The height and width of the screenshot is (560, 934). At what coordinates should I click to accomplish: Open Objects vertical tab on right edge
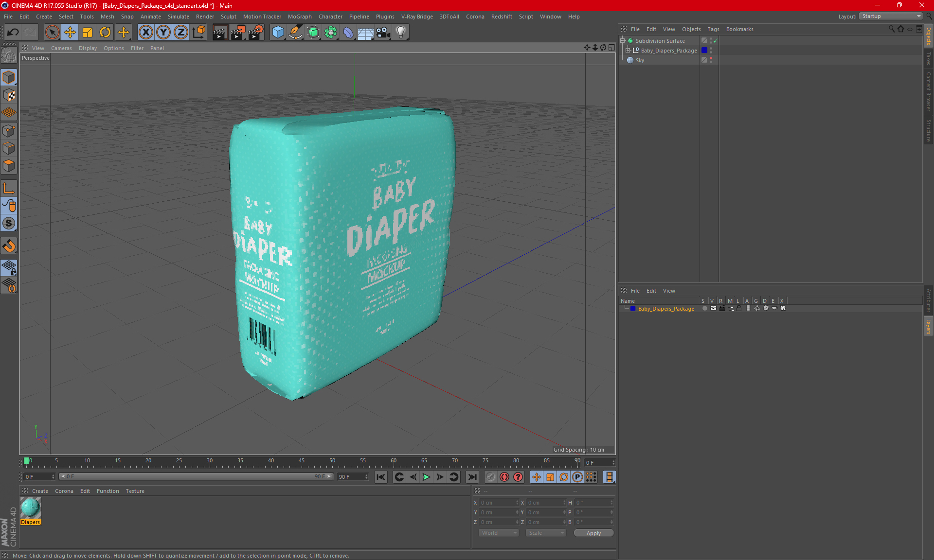928,36
